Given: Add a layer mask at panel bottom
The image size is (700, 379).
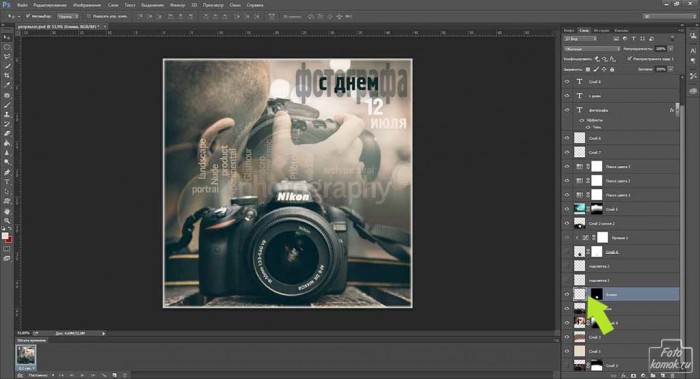Looking at the screenshot, I should point(633,375).
